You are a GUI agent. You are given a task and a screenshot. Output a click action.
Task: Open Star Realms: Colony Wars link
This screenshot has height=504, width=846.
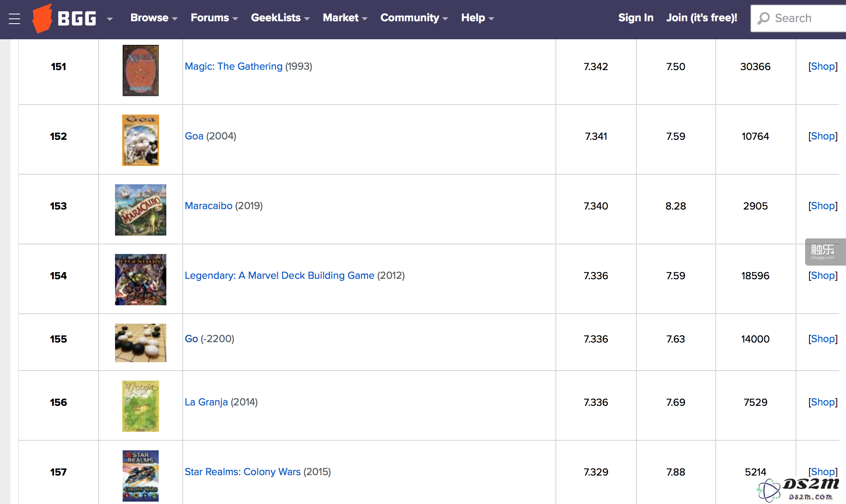coord(242,472)
